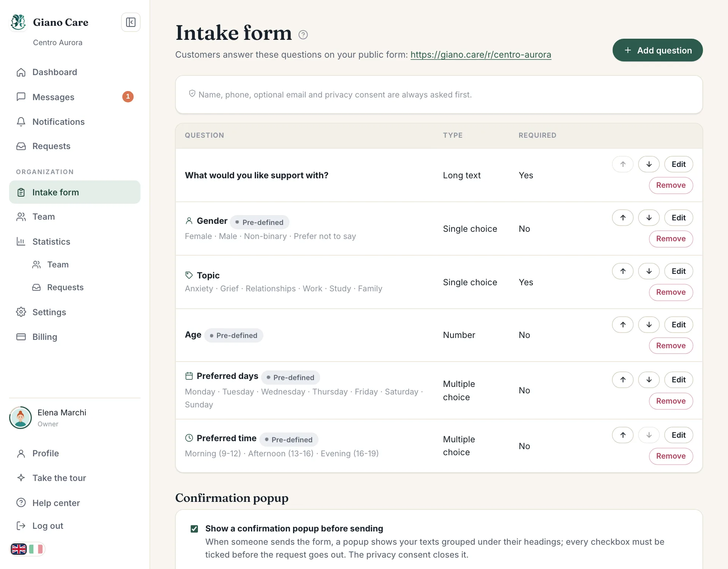Edit 'What would you like support with?' question

click(x=678, y=164)
